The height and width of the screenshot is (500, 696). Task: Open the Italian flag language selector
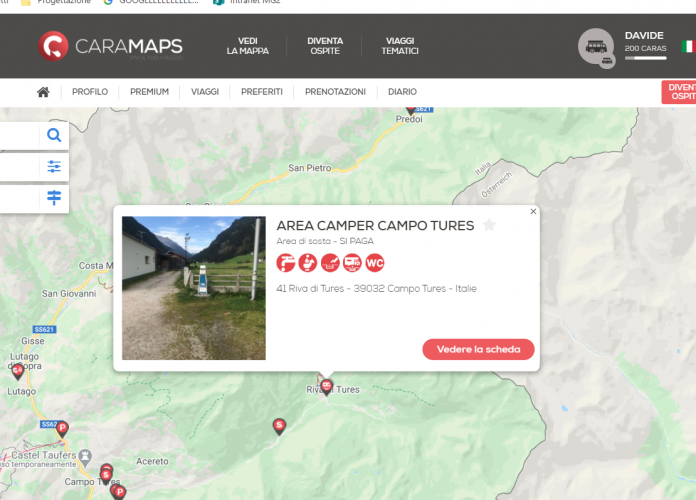pos(688,47)
